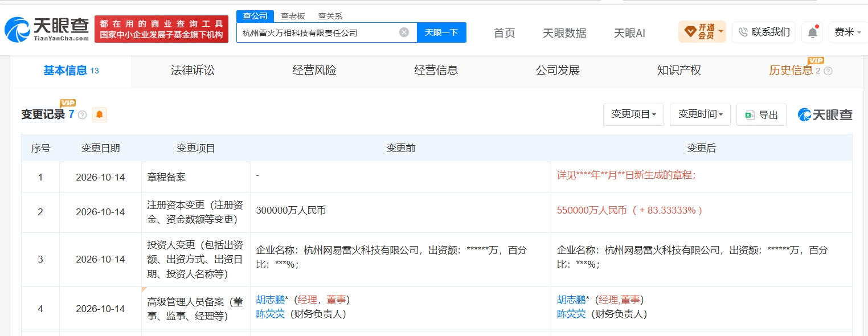Click the 变更记录 section heading
The height and width of the screenshot is (336, 868).
click(43, 114)
